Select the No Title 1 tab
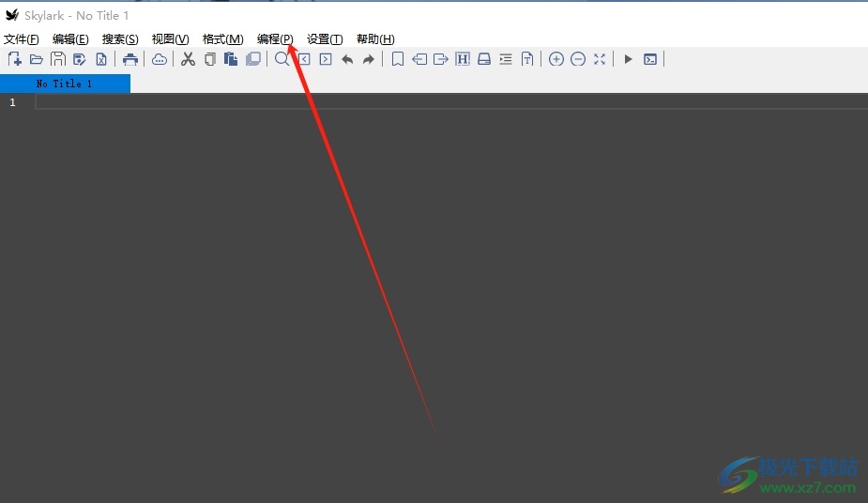This screenshot has width=868, height=503. [65, 84]
